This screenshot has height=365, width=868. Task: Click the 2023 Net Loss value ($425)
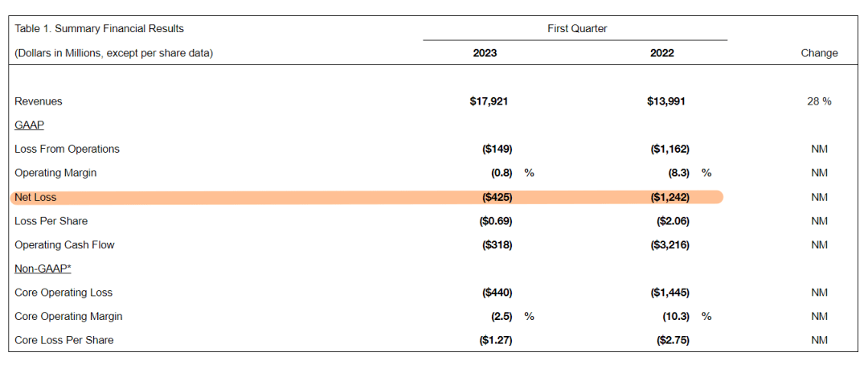pos(496,197)
